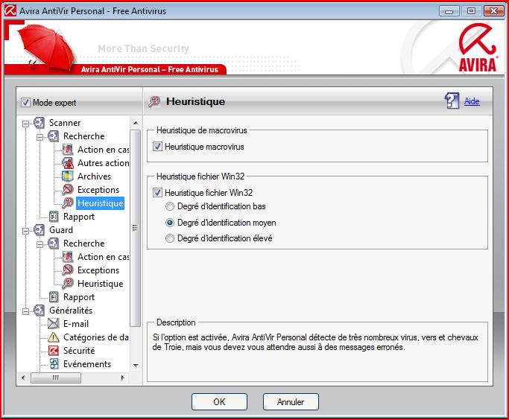
Task: Click the Rapport icon under Guard
Action: [53, 297]
